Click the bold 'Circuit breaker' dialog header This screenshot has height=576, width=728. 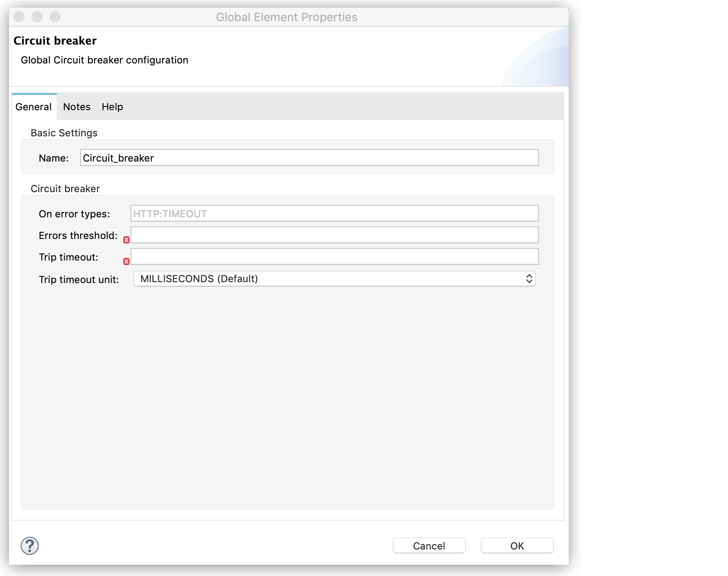click(x=55, y=41)
